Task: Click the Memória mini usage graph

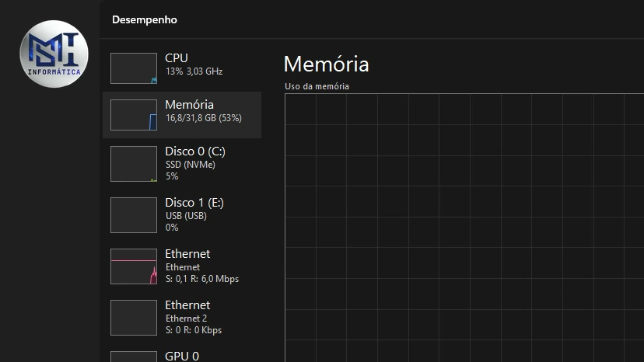Action: pos(134,115)
